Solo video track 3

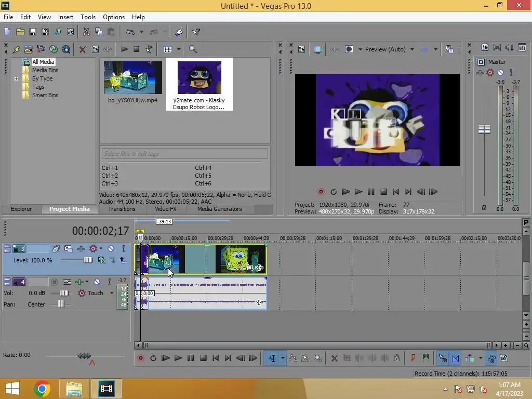click(123, 249)
